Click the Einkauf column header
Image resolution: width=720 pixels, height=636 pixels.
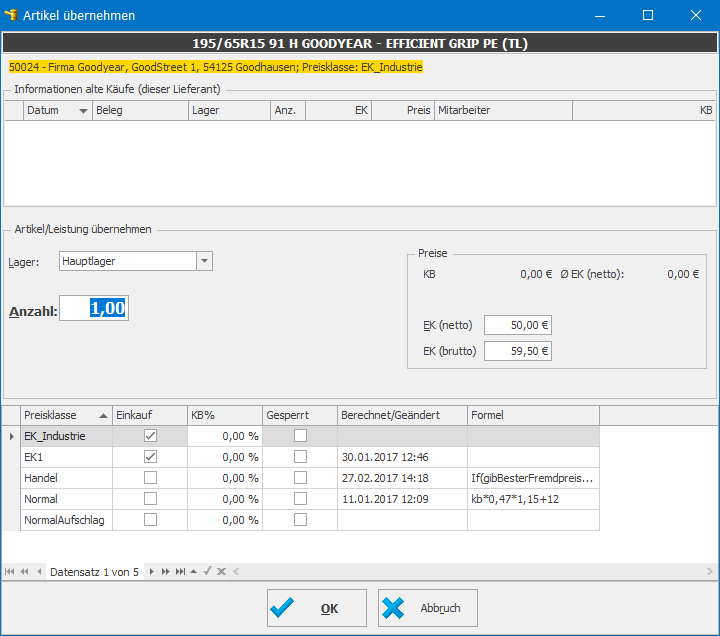coord(150,415)
